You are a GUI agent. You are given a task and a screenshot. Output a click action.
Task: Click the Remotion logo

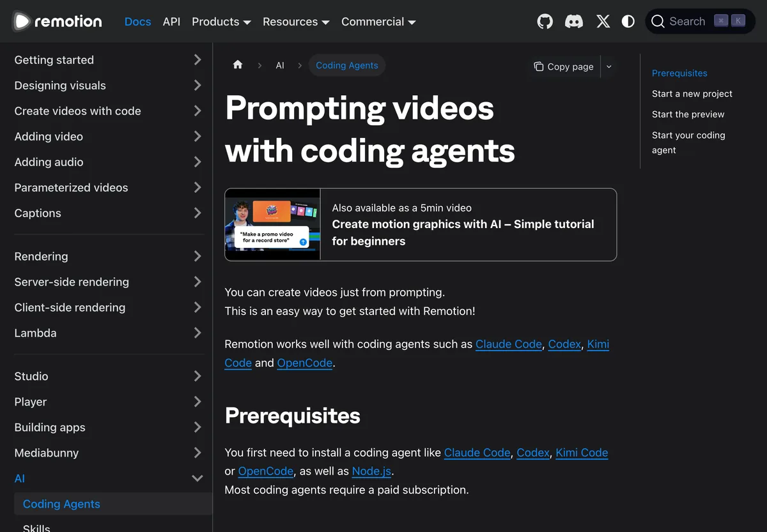pyautogui.click(x=57, y=21)
